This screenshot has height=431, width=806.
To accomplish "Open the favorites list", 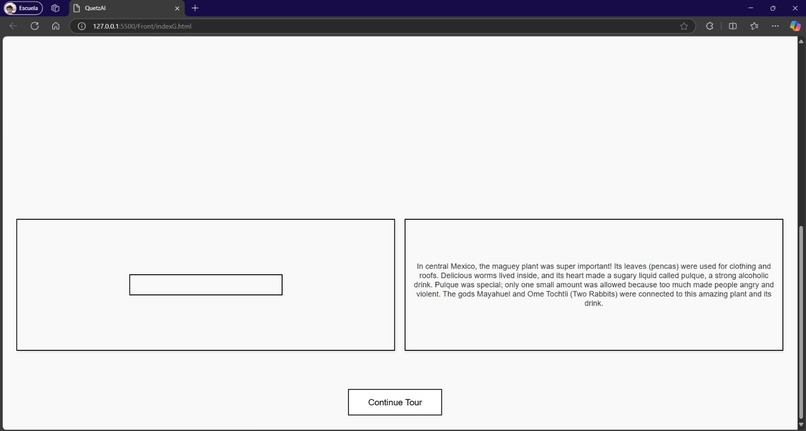I will click(x=754, y=26).
